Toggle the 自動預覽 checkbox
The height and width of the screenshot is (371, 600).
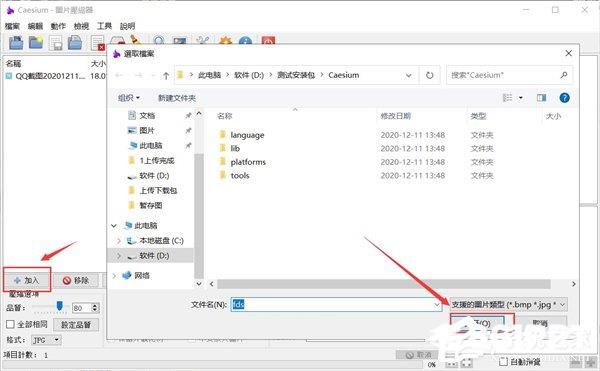point(504,361)
